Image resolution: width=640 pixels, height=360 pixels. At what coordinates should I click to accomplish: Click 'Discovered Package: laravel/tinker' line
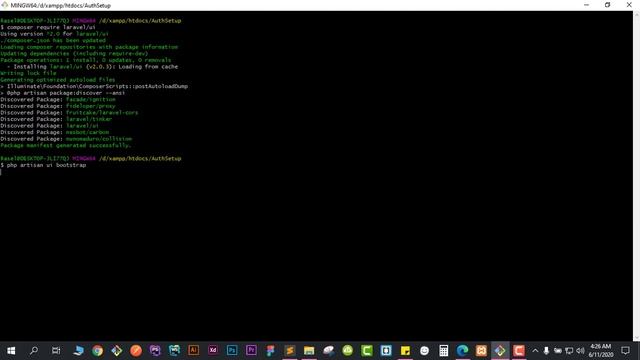tap(56, 119)
